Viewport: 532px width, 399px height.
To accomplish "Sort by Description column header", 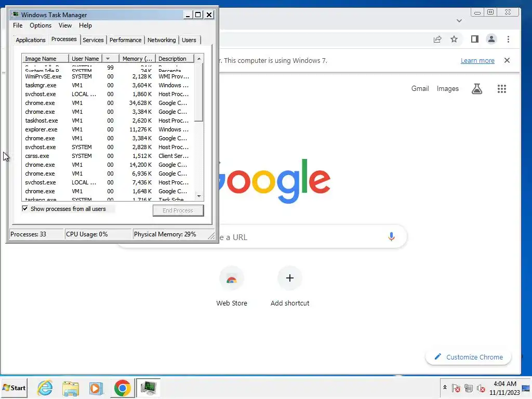I will (x=175, y=59).
